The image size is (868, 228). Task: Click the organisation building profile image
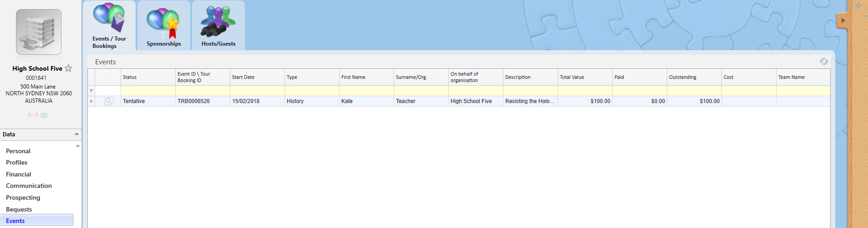click(x=39, y=32)
